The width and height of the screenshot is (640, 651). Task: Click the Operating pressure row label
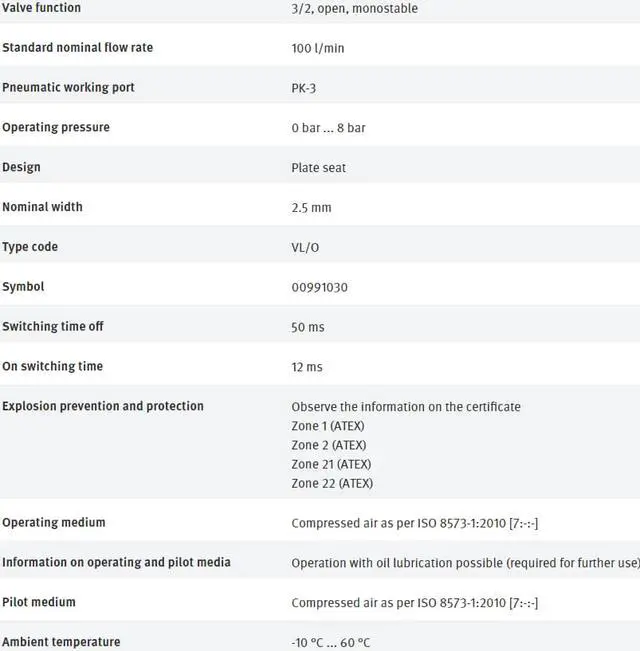56,127
